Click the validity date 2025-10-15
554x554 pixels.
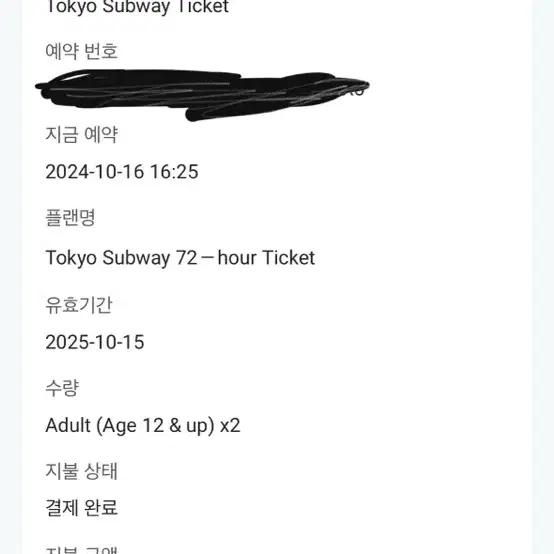pyautogui.click(x=95, y=342)
